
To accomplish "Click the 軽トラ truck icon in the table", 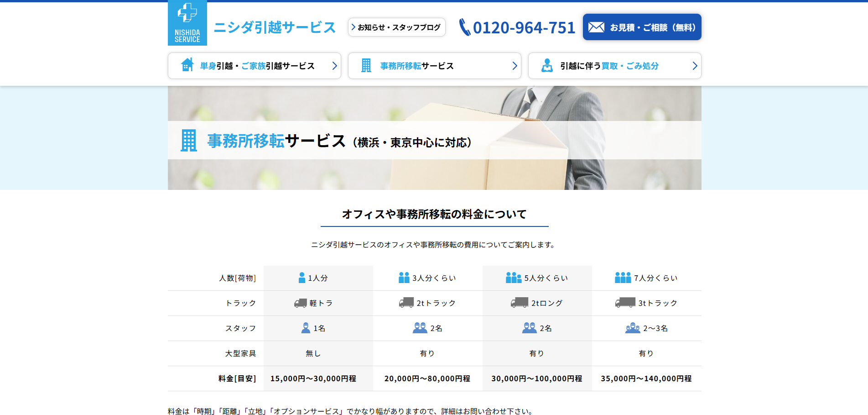I will click(300, 303).
